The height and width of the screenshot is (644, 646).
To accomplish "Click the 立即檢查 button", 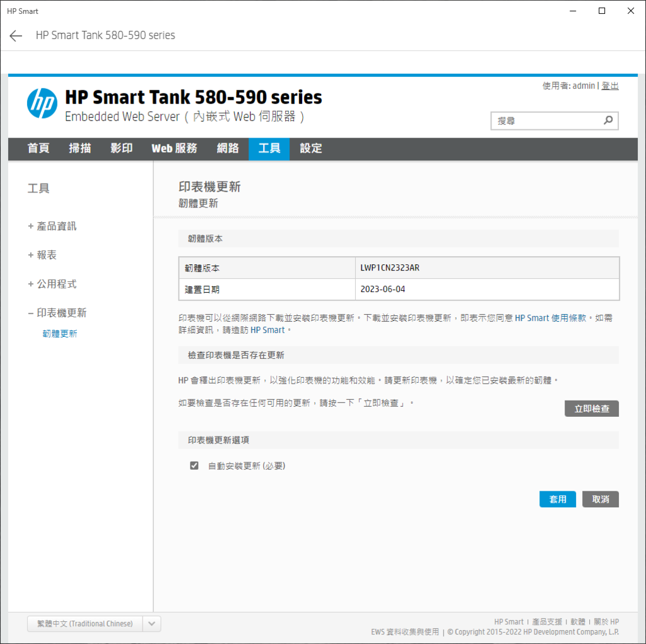I will (592, 409).
